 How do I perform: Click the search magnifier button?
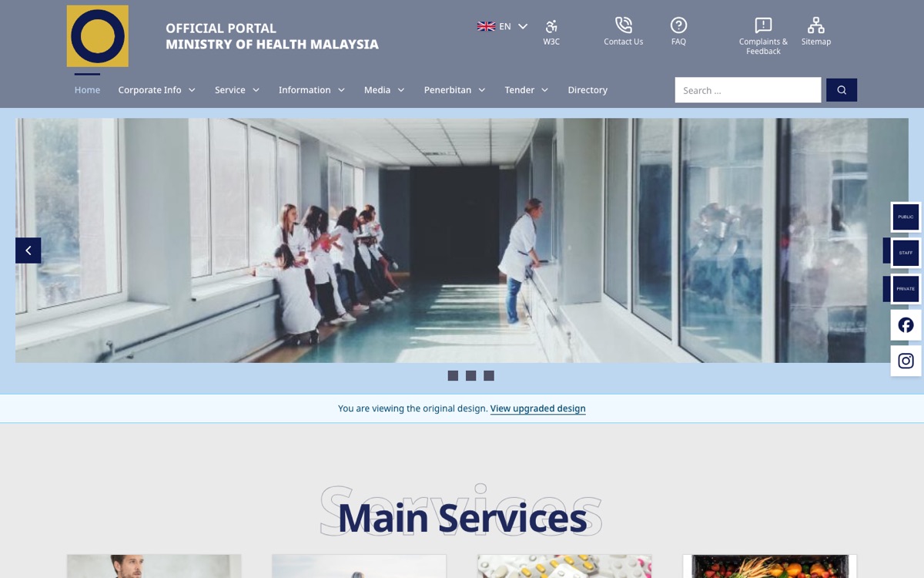click(842, 90)
